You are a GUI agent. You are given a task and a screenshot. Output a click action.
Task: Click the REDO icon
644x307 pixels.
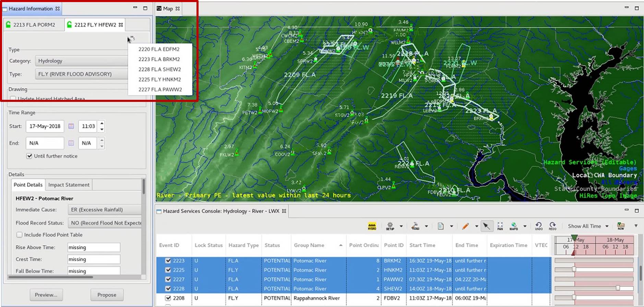click(552, 226)
